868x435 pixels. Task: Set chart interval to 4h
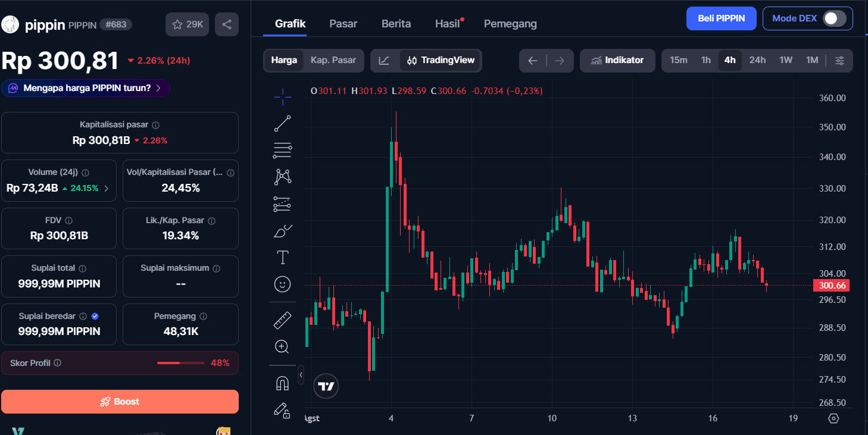click(x=730, y=60)
